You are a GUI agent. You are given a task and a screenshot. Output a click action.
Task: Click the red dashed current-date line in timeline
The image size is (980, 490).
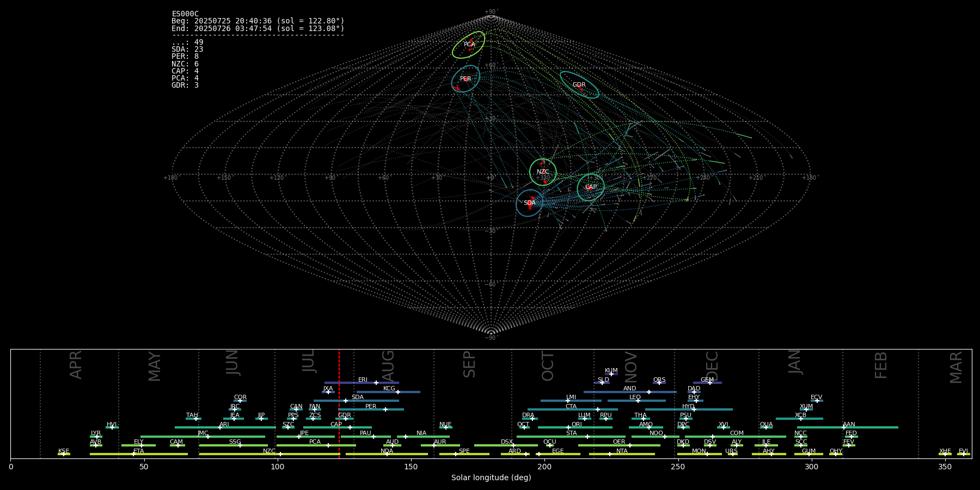tap(339, 403)
